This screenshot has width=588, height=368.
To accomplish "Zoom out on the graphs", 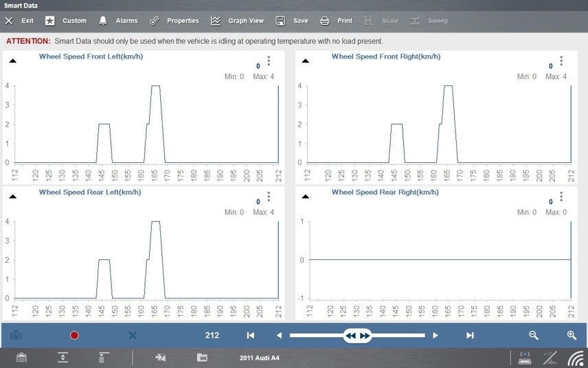I will [534, 336].
